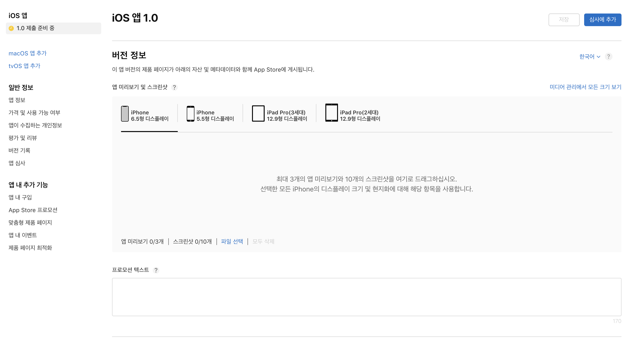Click macOS 앱 추가 link
644x345 pixels.
[27, 53]
